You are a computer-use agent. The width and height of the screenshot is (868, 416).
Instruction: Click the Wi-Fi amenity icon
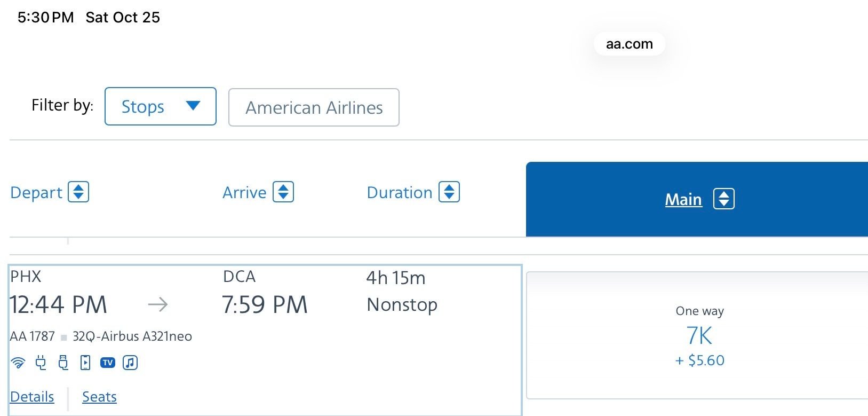(x=18, y=363)
